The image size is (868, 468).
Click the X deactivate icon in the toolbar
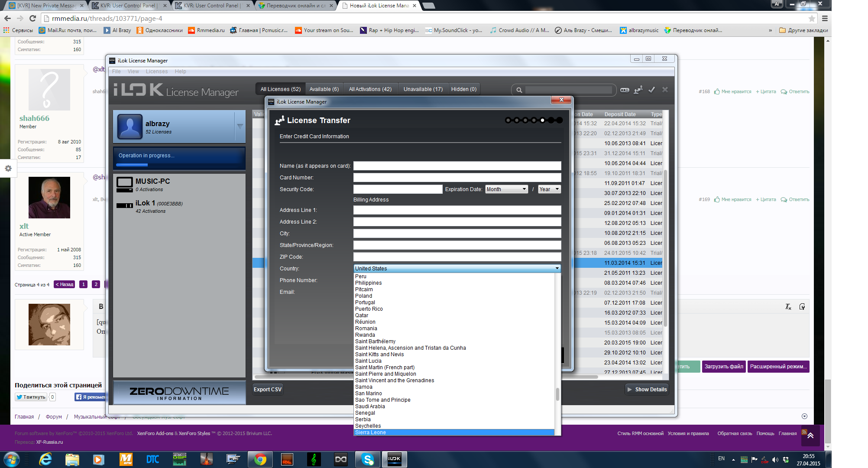tap(665, 90)
